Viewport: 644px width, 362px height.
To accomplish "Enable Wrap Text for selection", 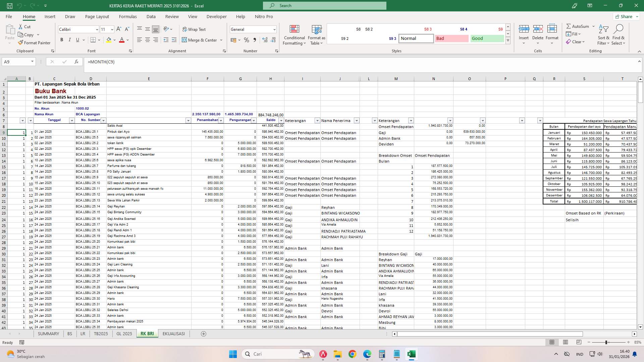I will 194,29.
